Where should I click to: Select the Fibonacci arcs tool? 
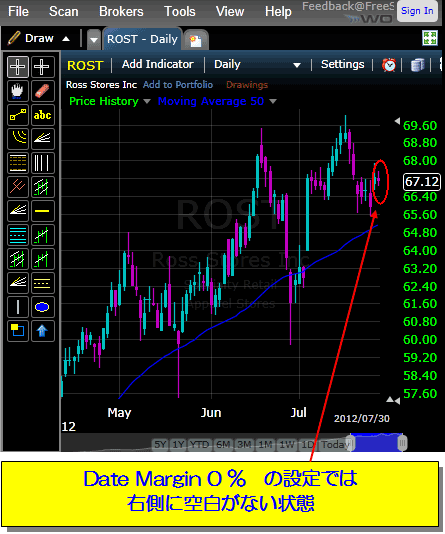pyautogui.click(x=18, y=139)
